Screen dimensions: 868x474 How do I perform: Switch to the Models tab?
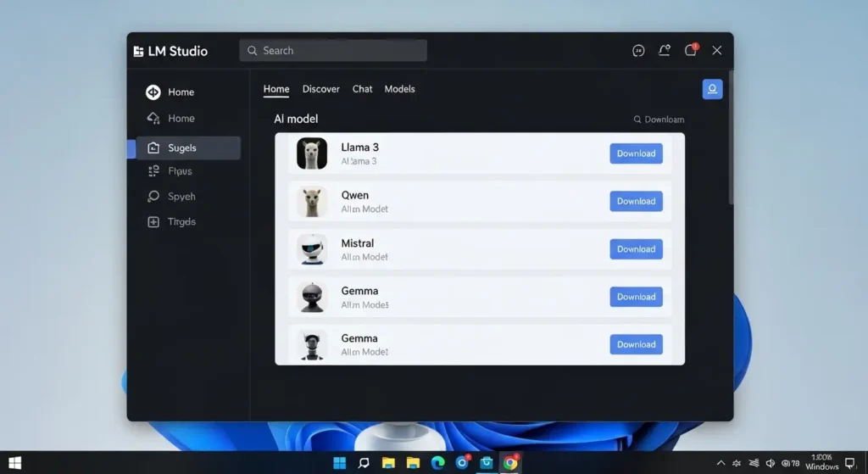click(400, 89)
